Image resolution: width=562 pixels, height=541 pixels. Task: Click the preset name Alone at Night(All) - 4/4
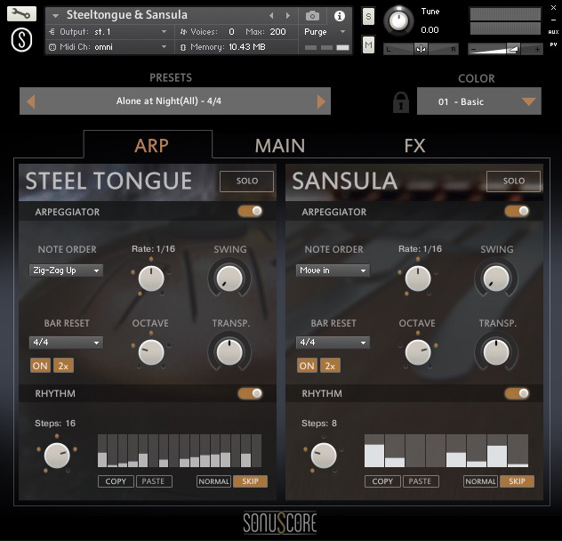168,101
